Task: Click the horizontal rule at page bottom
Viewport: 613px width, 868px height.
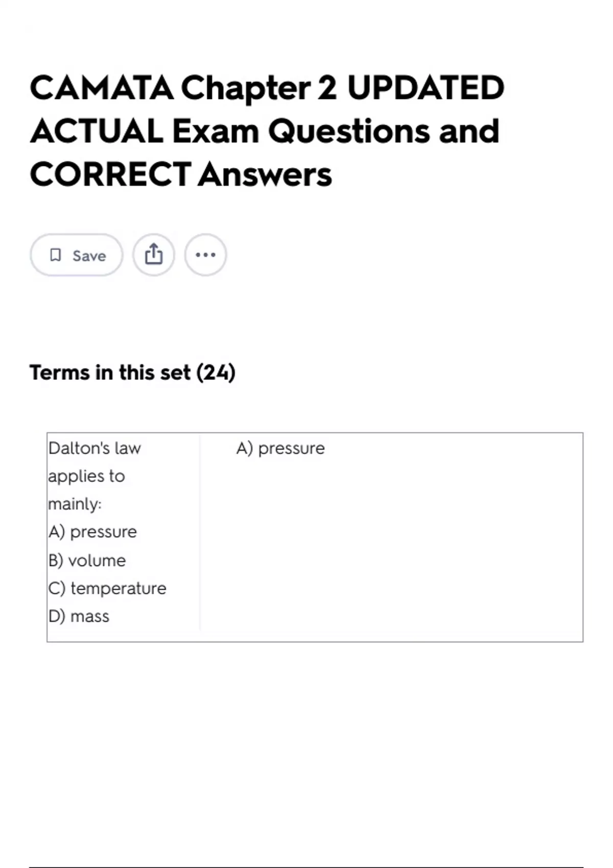Action: coord(305,867)
